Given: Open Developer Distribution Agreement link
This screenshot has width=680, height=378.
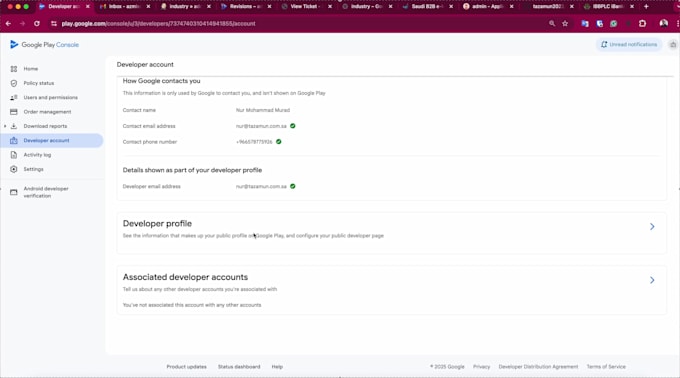Looking at the screenshot, I should (538, 367).
